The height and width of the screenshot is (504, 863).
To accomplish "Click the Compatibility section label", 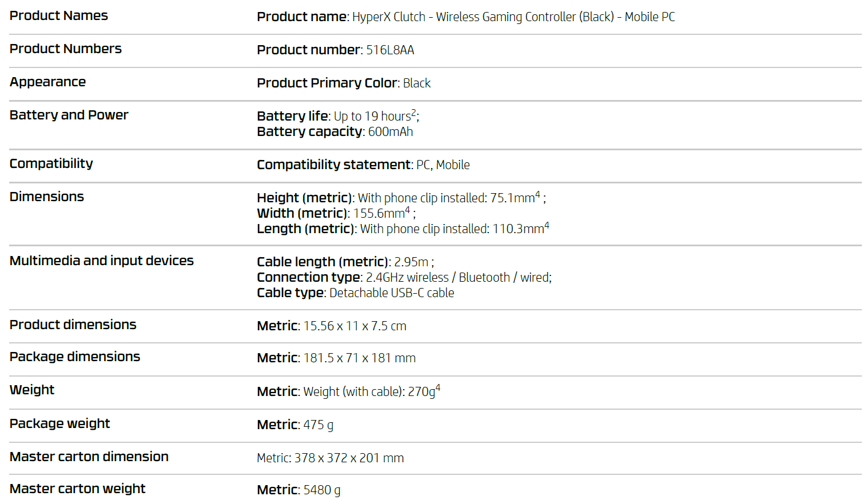I will point(51,164).
